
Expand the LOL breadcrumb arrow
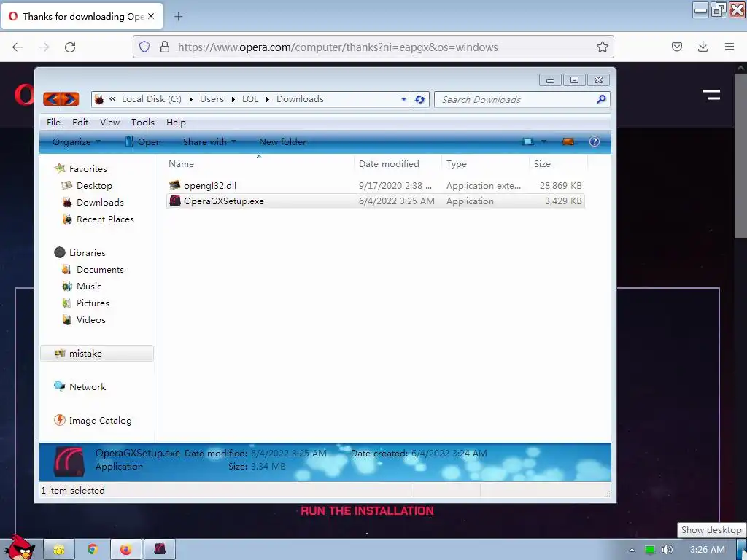pos(267,99)
